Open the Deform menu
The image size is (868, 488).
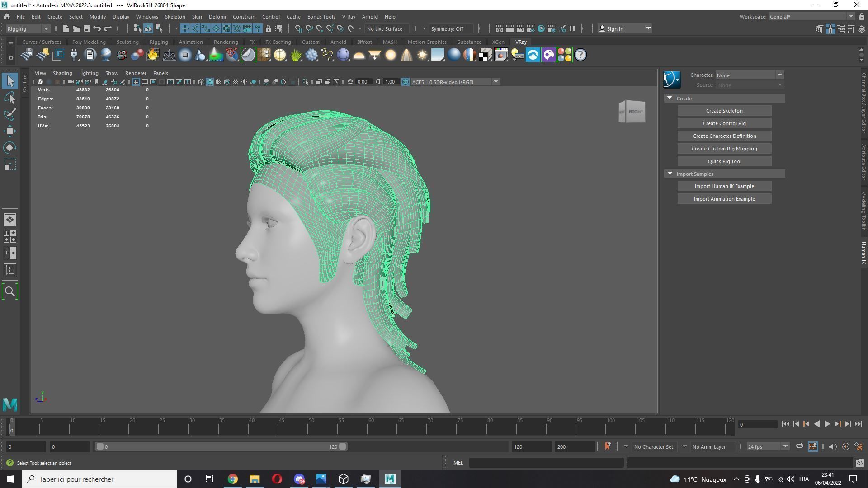(217, 17)
